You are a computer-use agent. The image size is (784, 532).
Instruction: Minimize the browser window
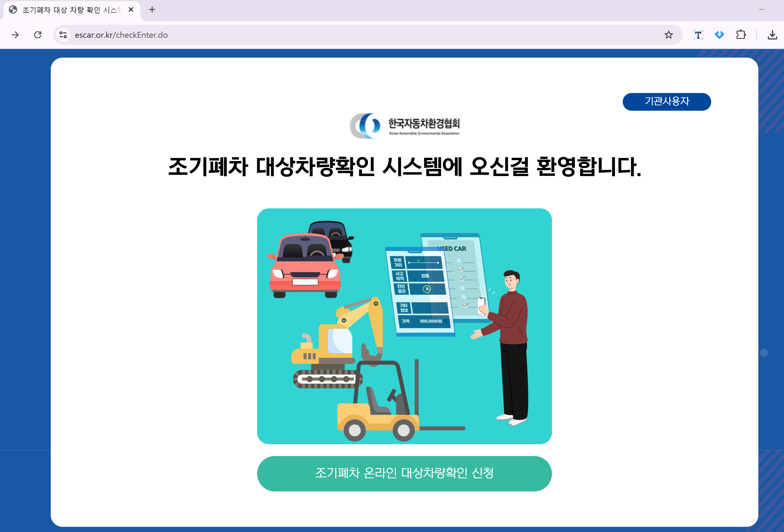point(761,9)
